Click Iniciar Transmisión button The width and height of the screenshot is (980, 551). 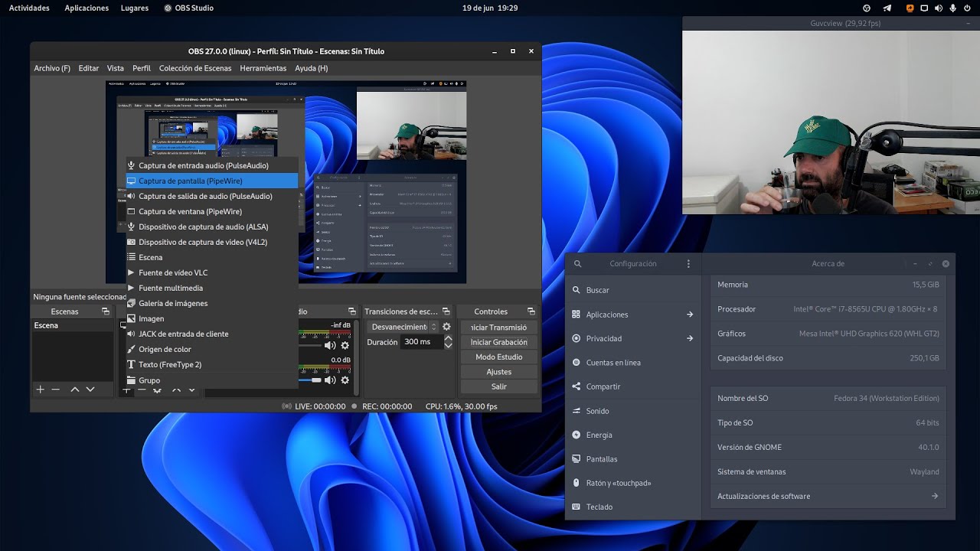point(499,328)
